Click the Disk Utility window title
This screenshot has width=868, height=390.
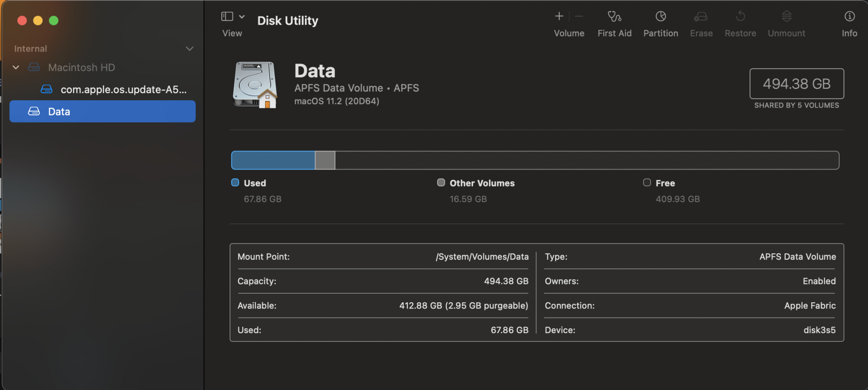[288, 21]
